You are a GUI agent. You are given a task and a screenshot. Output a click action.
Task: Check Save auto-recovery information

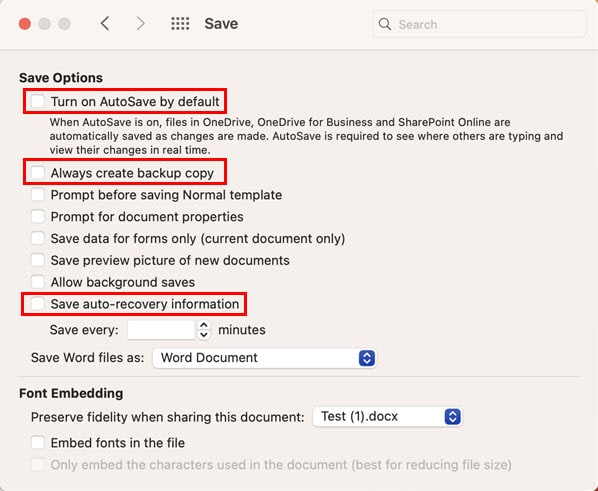(38, 304)
